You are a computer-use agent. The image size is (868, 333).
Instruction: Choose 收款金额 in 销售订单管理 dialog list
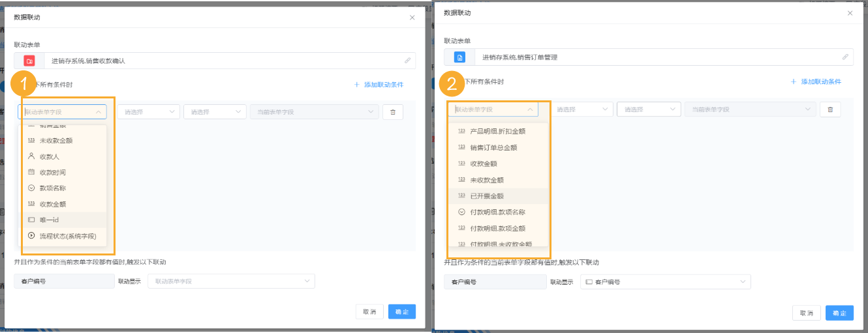[x=499, y=164]
